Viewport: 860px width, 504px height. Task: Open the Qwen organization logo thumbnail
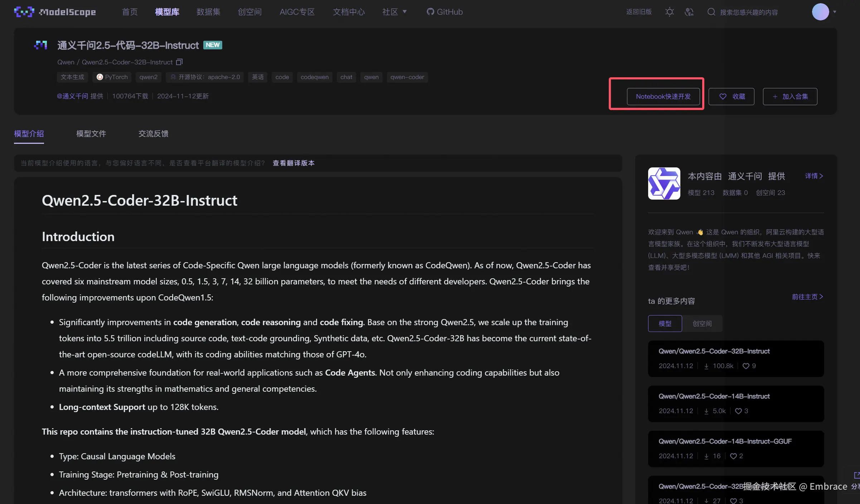pos(664,184)
